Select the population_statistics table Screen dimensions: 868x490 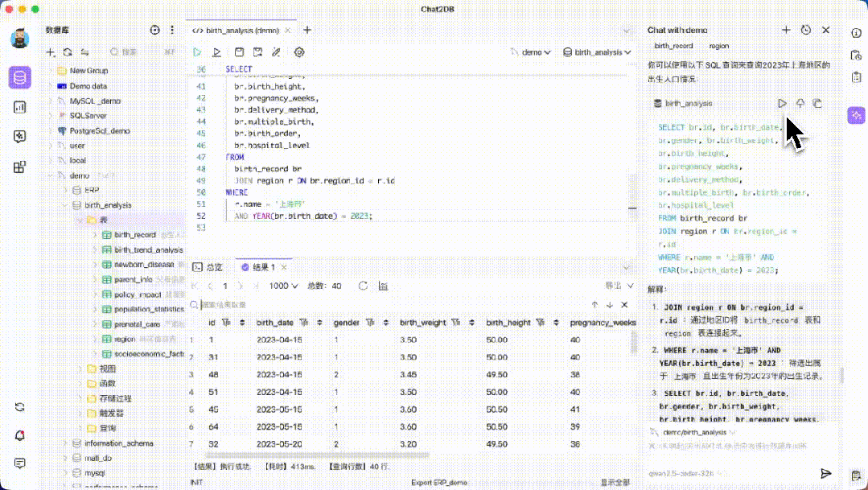click(x=149, y=309)
